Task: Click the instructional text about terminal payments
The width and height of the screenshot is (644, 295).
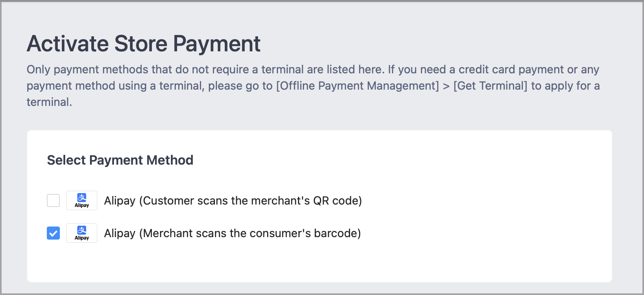Action: pyautogui.click(x=313, y=86)
